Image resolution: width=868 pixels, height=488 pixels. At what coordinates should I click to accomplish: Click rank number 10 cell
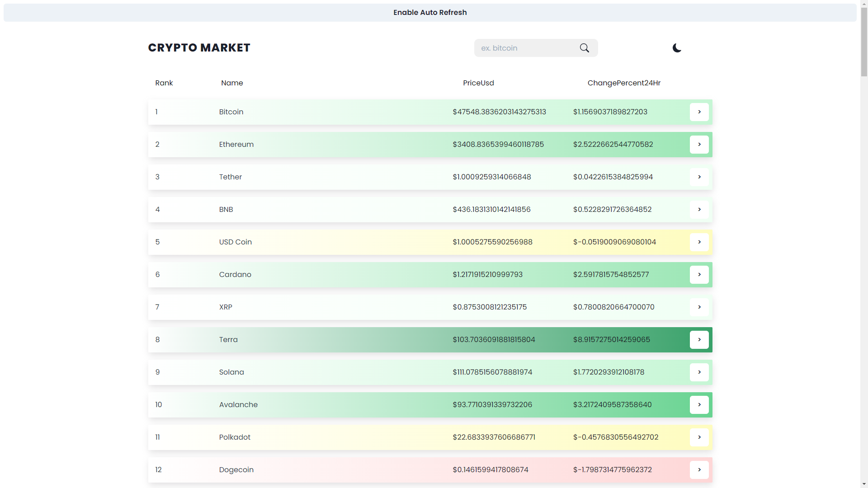click(158, 405)
